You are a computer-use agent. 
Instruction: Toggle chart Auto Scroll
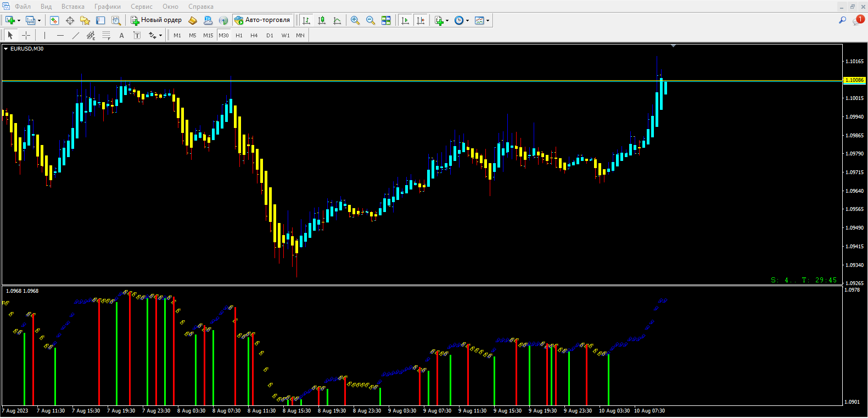coord(405,20)
